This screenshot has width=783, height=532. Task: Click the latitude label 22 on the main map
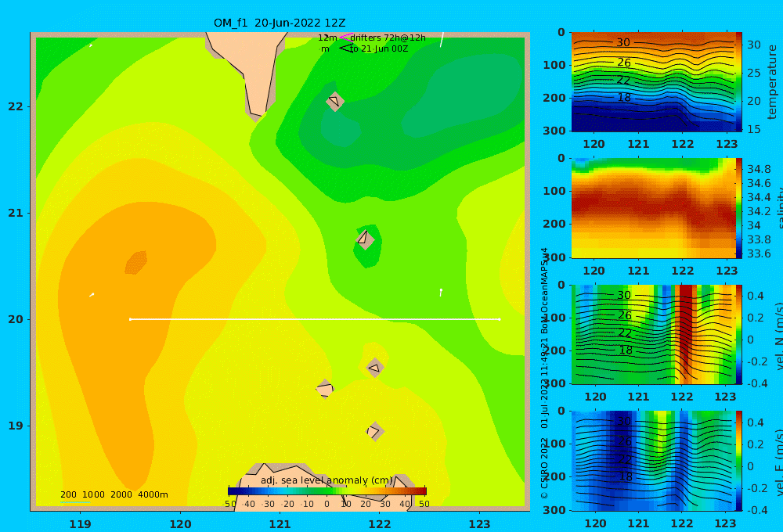[x=16, y=106]
